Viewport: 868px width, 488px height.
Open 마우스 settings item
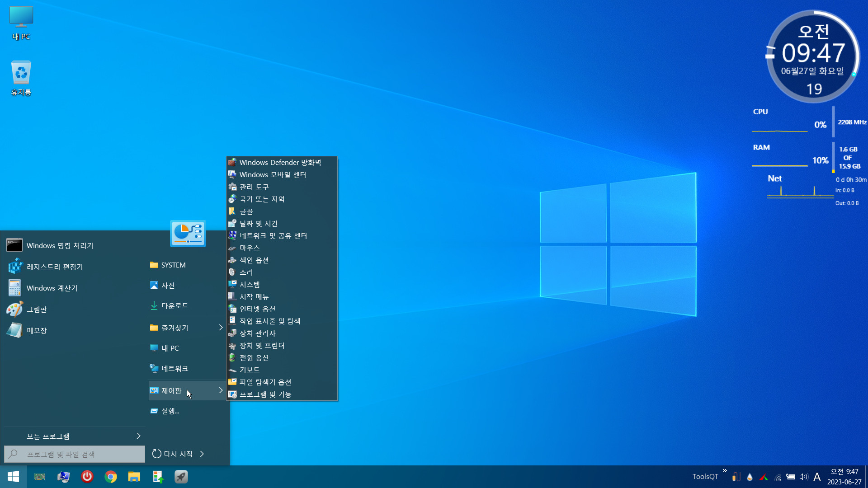[282, 248]
